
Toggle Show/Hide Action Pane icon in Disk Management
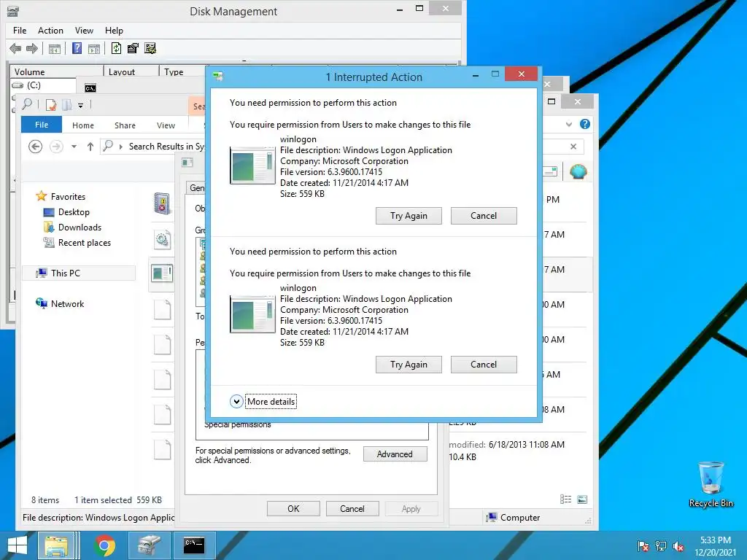[94, 49]
